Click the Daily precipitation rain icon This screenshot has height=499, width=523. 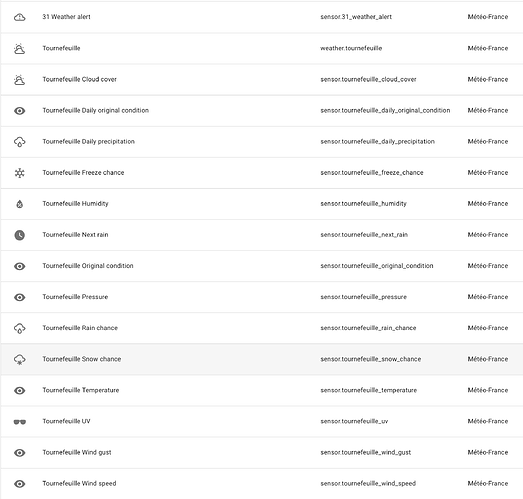20,142
